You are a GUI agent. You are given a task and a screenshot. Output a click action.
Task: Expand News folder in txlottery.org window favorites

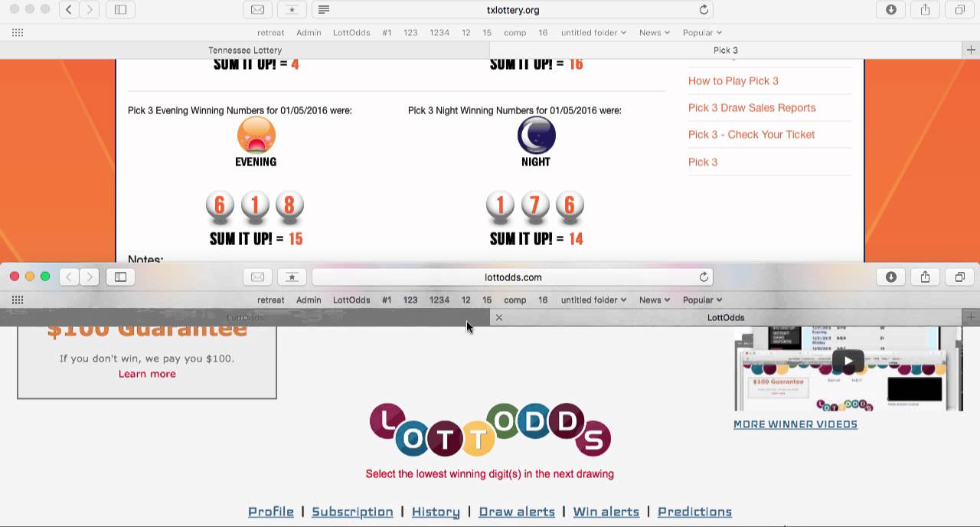(655, 32)
